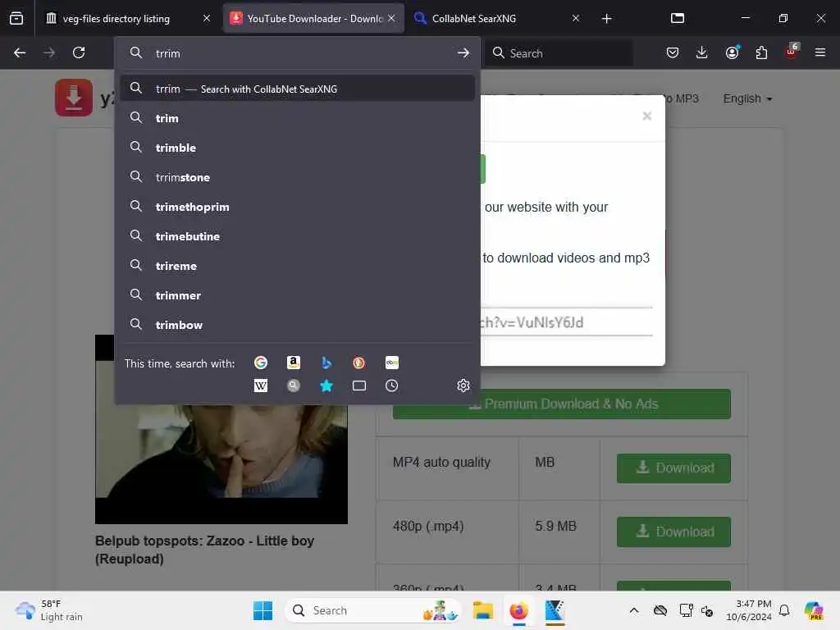
Task: Open the extensions puzzle icon
Action: [x=761, y=52]
